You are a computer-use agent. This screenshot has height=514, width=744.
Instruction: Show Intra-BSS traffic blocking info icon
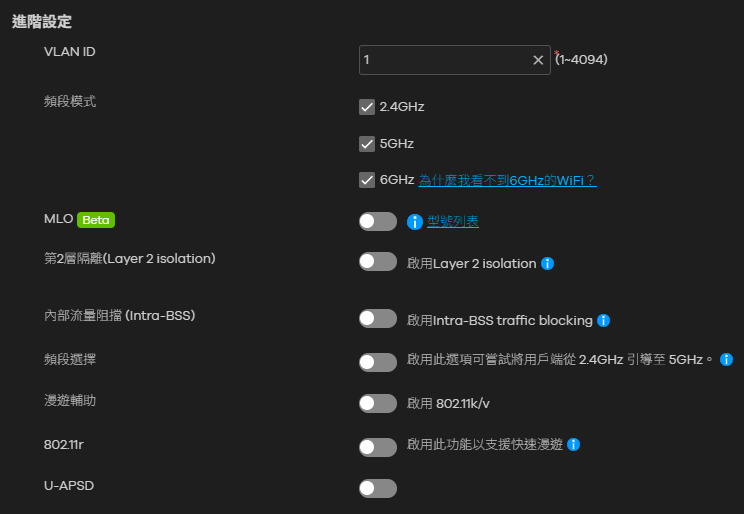(x=603, y=320)
